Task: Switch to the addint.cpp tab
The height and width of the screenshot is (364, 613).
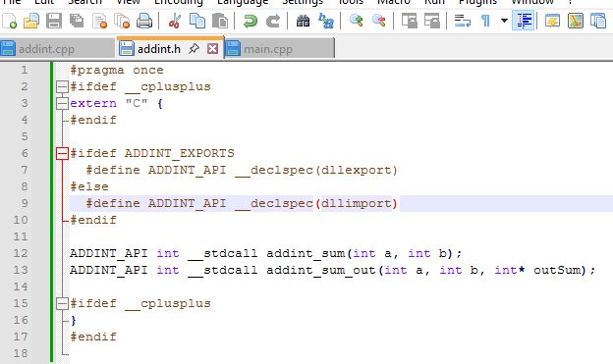Action: pos(57,49)
